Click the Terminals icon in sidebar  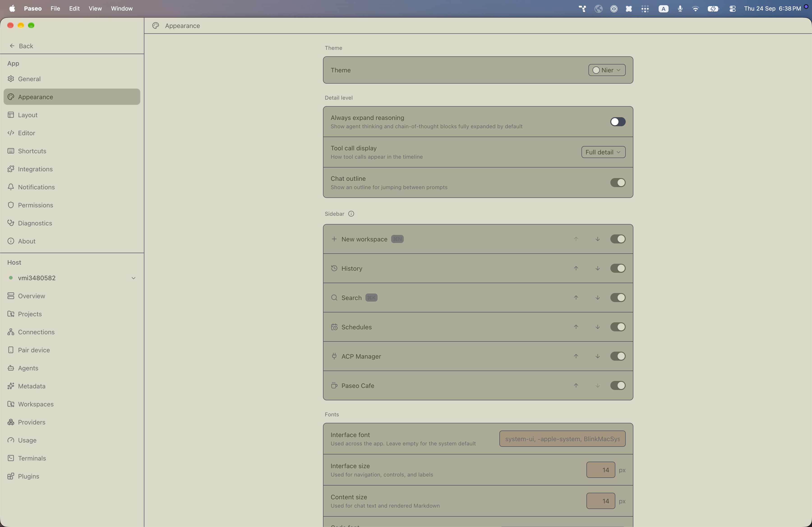click(11, 458)
